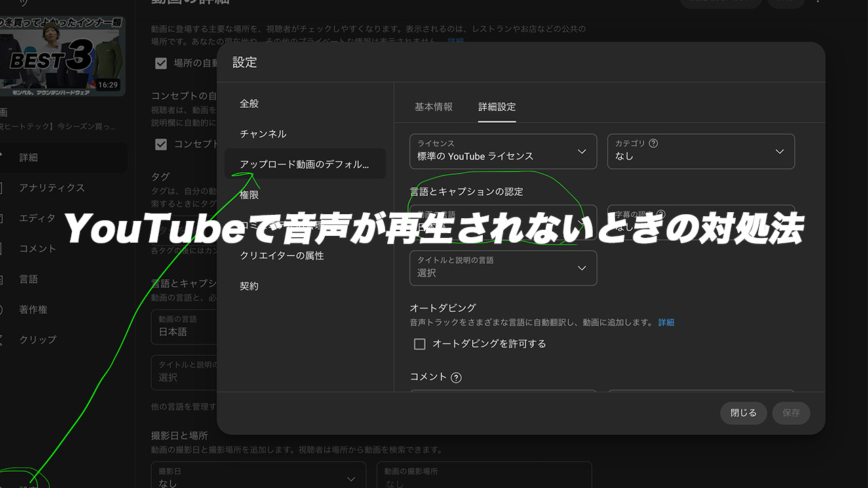This screenshot has width=868, height=488.
Task: Switch to the 基本情報 tab
Action: point(433,107)
